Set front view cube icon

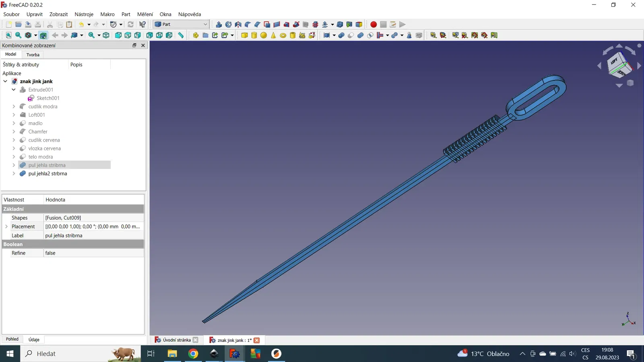tap(118, 35)
